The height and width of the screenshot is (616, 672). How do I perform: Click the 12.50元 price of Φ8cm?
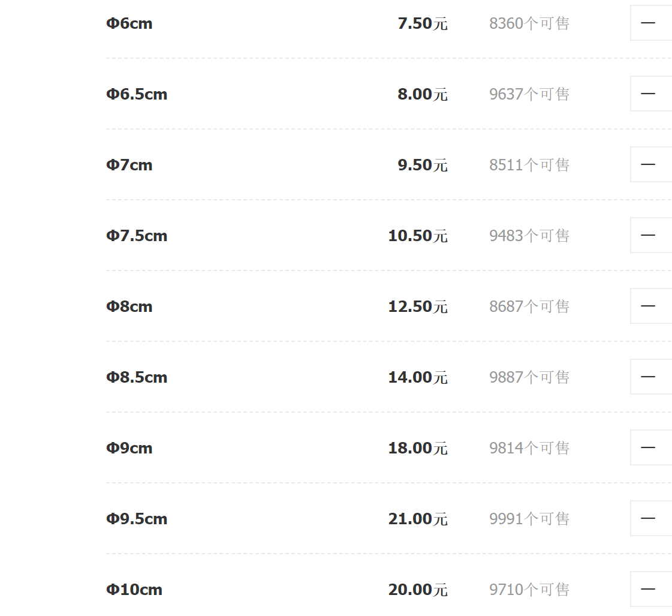click(417, 307)
